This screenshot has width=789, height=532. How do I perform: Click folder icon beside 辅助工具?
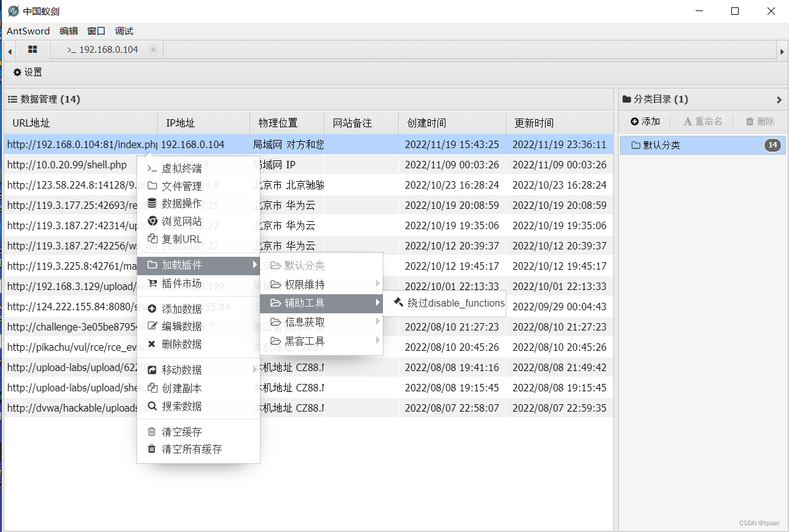(x=275, y=303)
